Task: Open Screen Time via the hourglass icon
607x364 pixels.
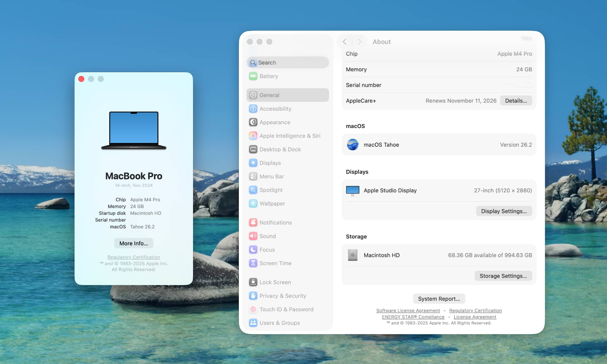Action: pos(253,263)
